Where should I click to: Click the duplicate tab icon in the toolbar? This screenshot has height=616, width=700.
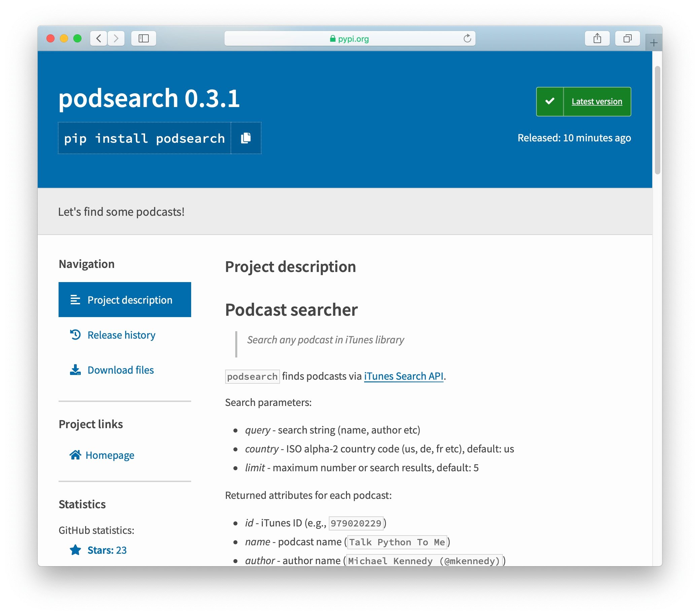click(x=628, y=38)
